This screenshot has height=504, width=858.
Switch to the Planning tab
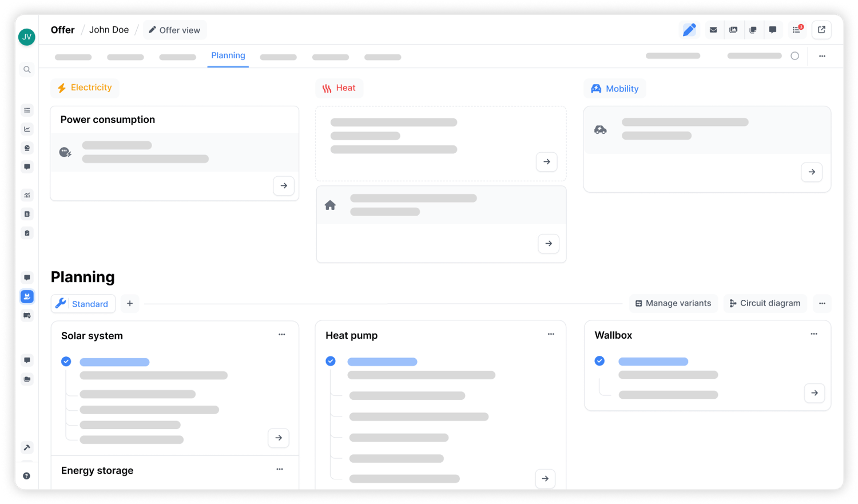(x=228, y=55)
